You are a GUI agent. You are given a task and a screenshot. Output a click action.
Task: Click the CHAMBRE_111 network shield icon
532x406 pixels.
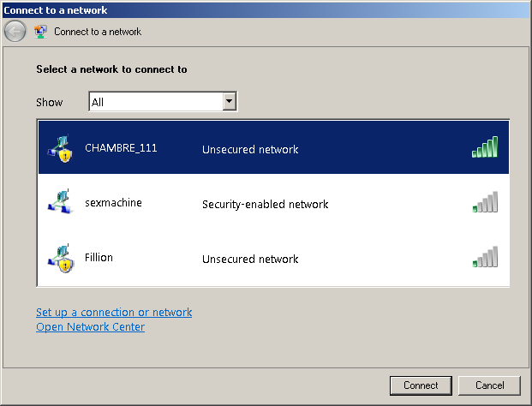61,148
